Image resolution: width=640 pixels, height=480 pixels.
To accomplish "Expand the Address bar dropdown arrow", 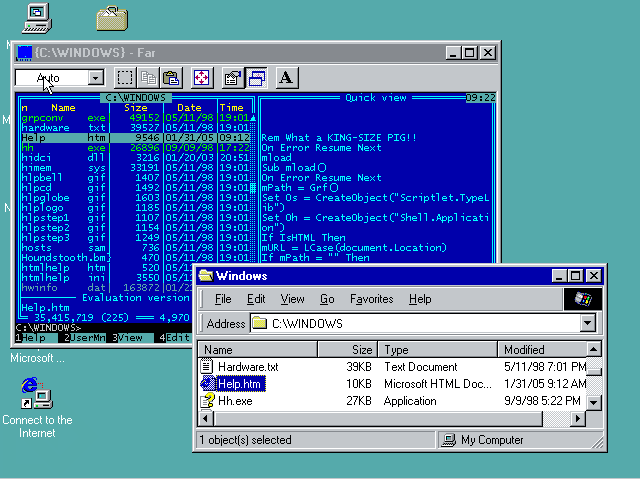I will (587, 324).
